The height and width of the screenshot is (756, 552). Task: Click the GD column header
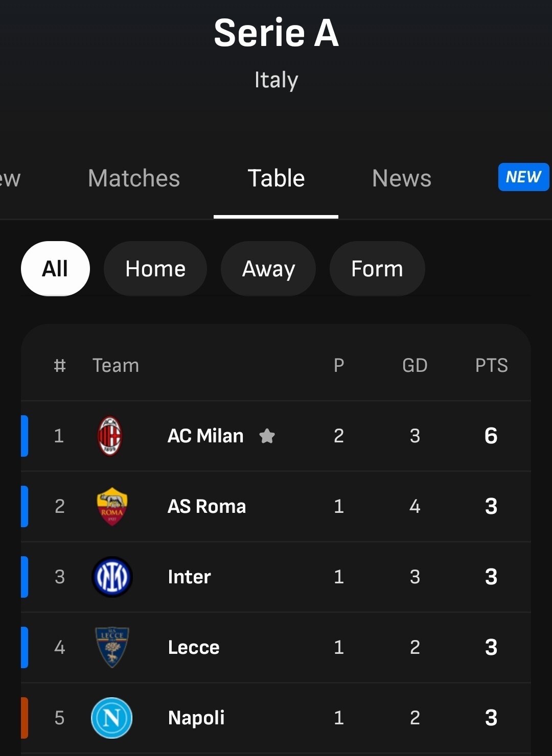coord(415,365)
